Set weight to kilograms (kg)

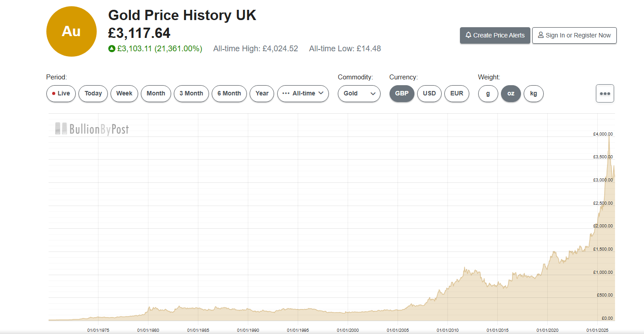tap(533, 93)
